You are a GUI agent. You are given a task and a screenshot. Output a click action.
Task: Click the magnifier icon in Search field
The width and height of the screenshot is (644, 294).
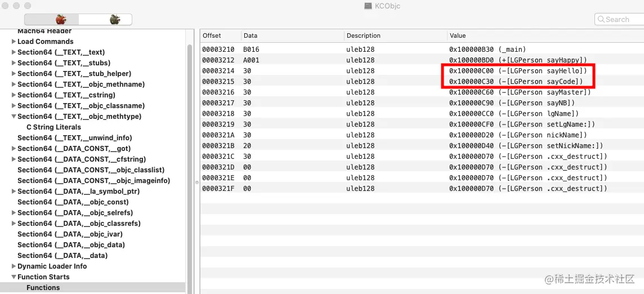601,19
